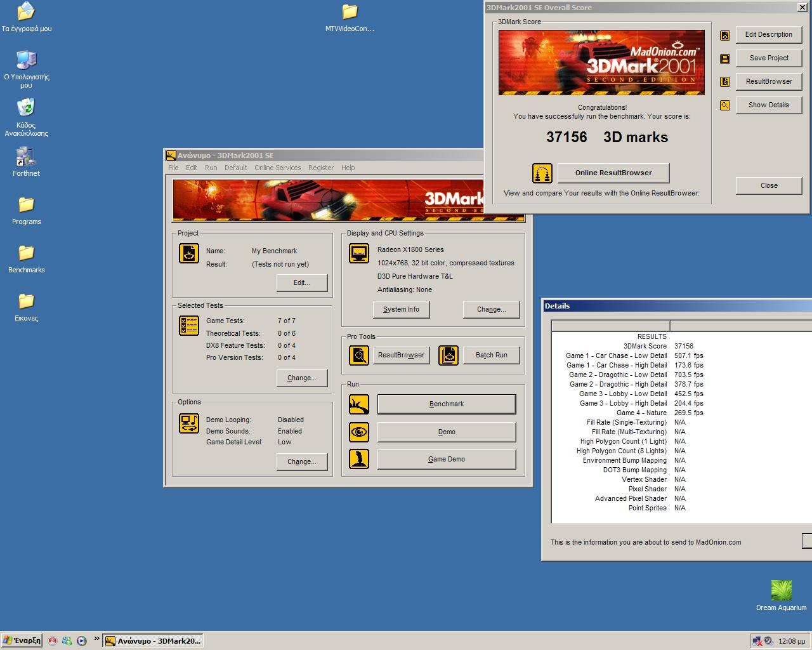812x650 pixels.
Task: Click the '37156 3D marks' score text
Action: tap(607, 137)
